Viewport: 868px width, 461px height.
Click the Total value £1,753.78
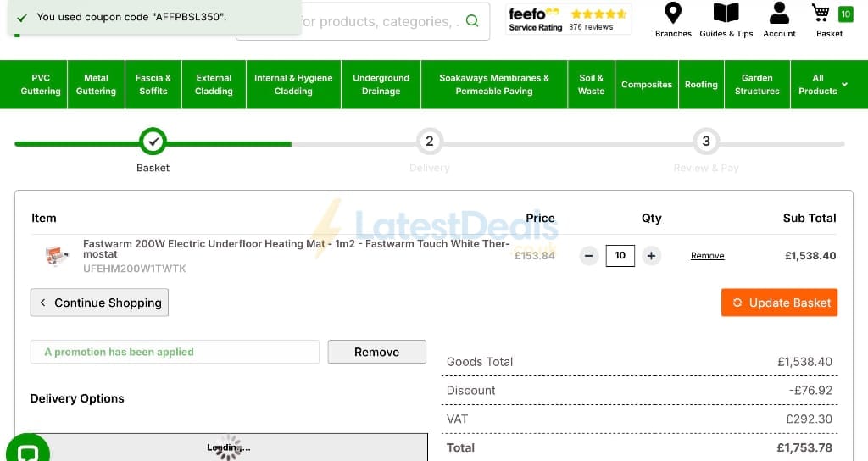click(x=804, y=447)
